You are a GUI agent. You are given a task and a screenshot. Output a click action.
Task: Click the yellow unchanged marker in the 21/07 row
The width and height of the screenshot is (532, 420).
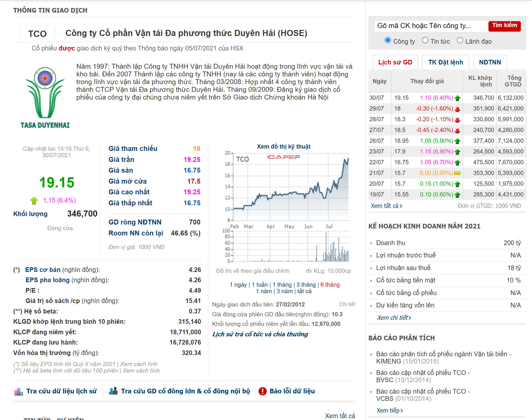tap(457, 173)
